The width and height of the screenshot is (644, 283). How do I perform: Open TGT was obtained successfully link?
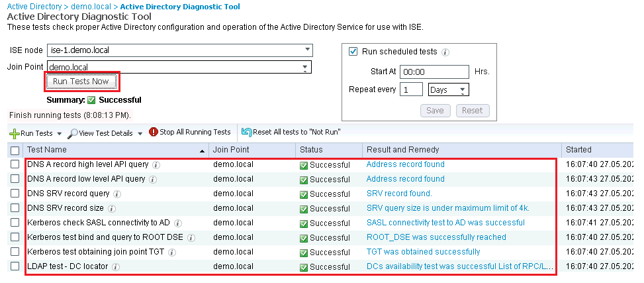tap(423, 252)
